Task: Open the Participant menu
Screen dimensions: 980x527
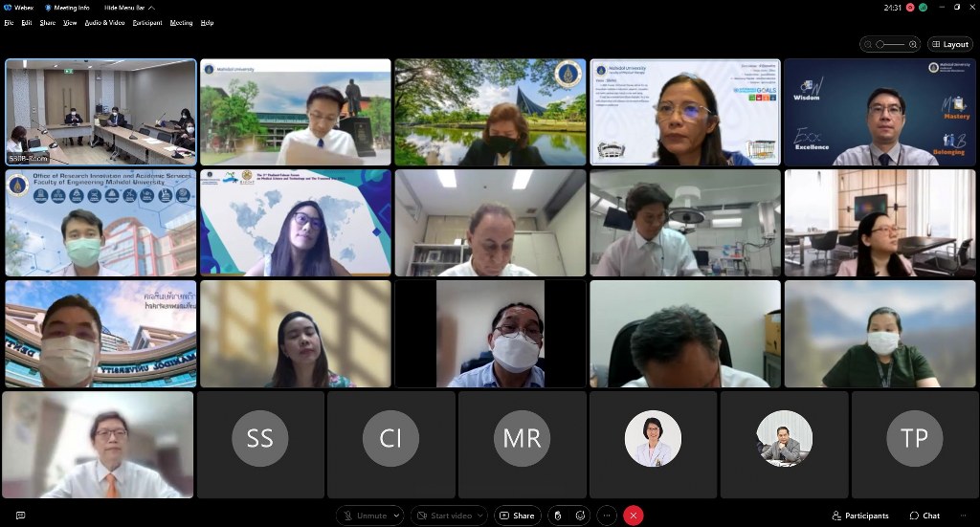Action: (146, 23)
